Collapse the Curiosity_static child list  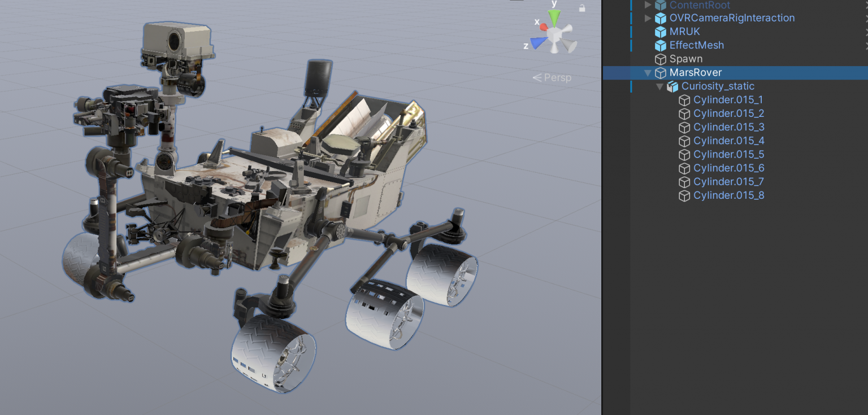pyautogui.click(x=659, y=86)
